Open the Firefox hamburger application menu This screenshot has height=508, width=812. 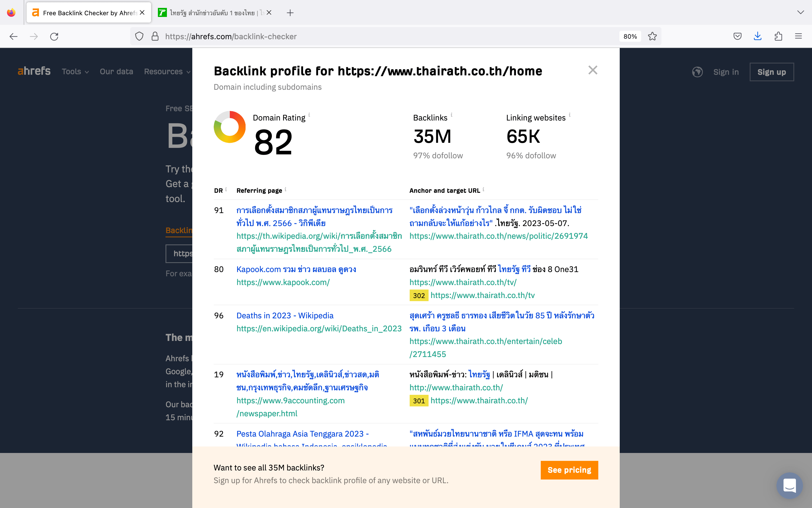798,36
